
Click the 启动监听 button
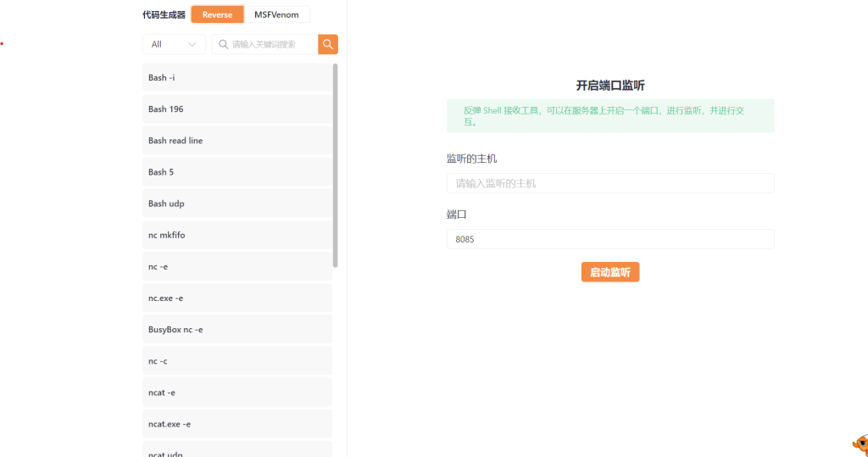[x=609, y=272]
